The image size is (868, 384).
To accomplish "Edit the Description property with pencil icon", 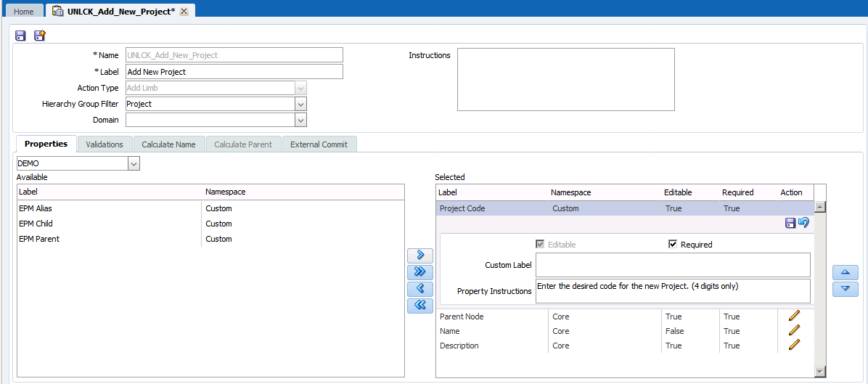I will coord(794,345).
